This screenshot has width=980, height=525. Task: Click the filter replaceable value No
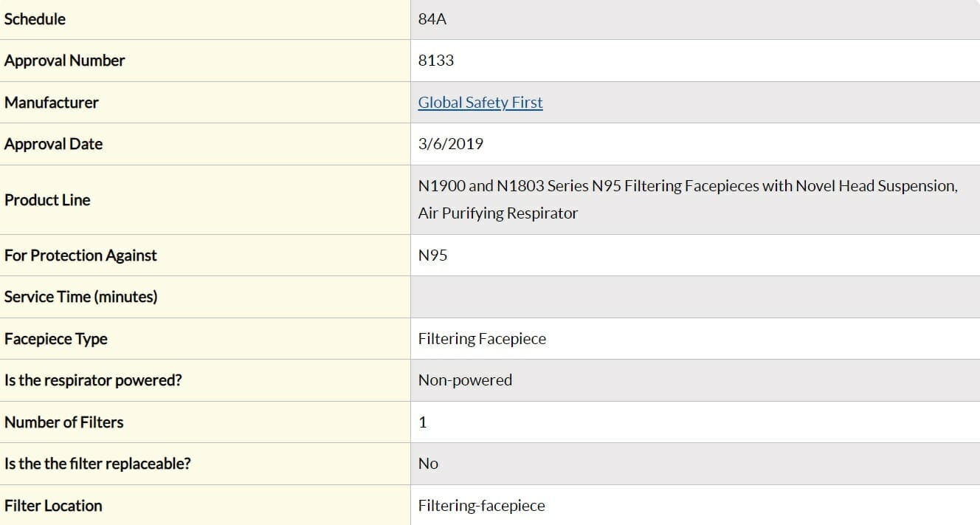click(428, 464)
